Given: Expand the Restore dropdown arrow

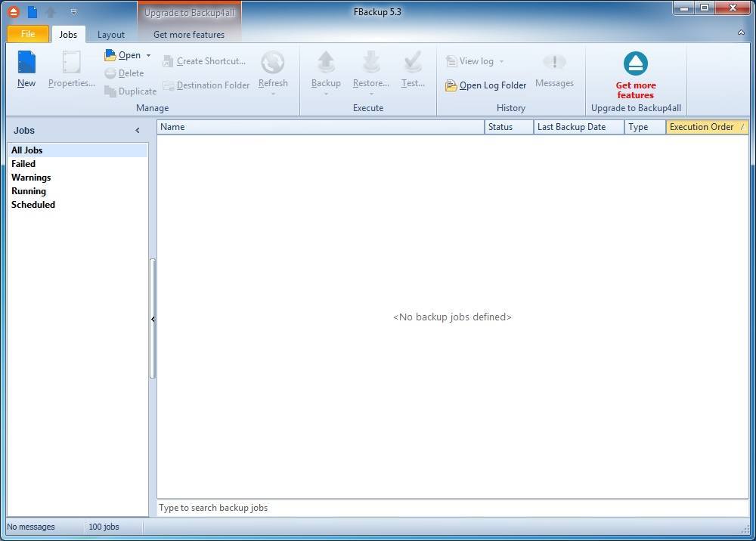Looking at the screenshot, I should [371, 94].
